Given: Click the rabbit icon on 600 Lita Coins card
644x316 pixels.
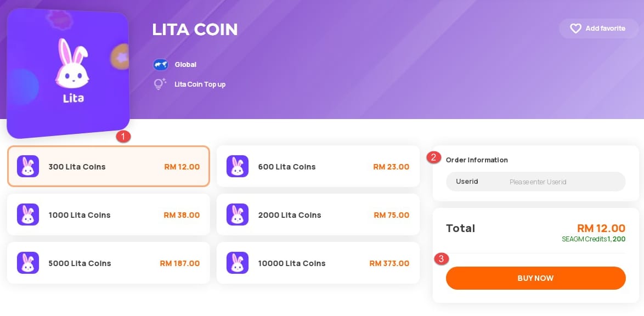Looking at the screenshot, I should tap(238, 166).
